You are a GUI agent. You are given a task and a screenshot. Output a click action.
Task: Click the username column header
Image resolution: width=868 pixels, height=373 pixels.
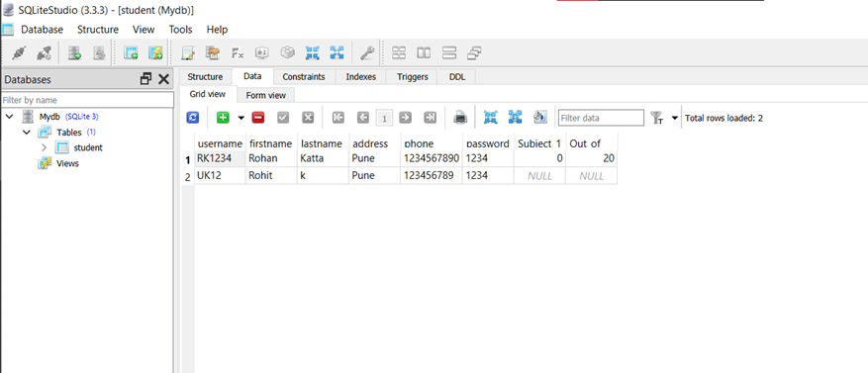[220, 143]
